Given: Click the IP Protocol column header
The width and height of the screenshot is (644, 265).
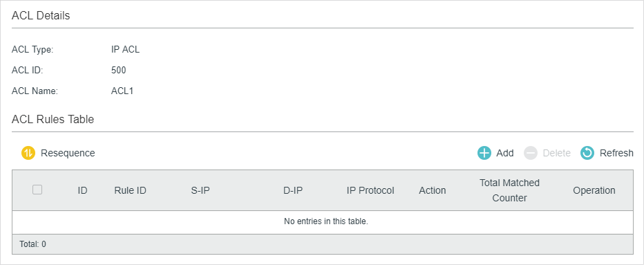Looking at the screenshot, I should [370, 190].
